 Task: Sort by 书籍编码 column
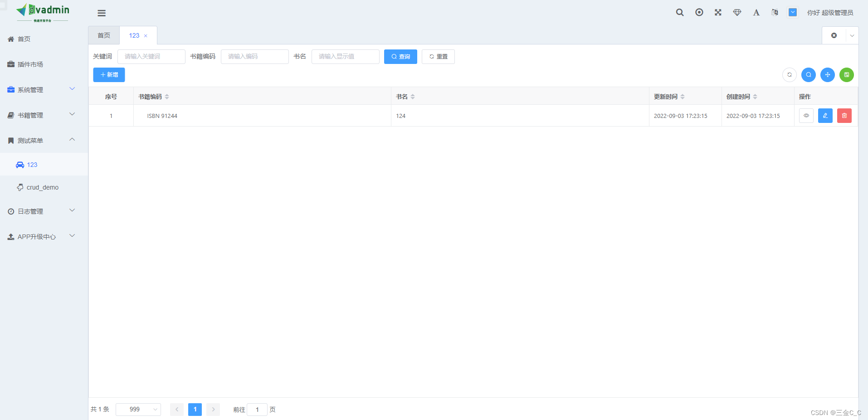[x=167, y=97]
